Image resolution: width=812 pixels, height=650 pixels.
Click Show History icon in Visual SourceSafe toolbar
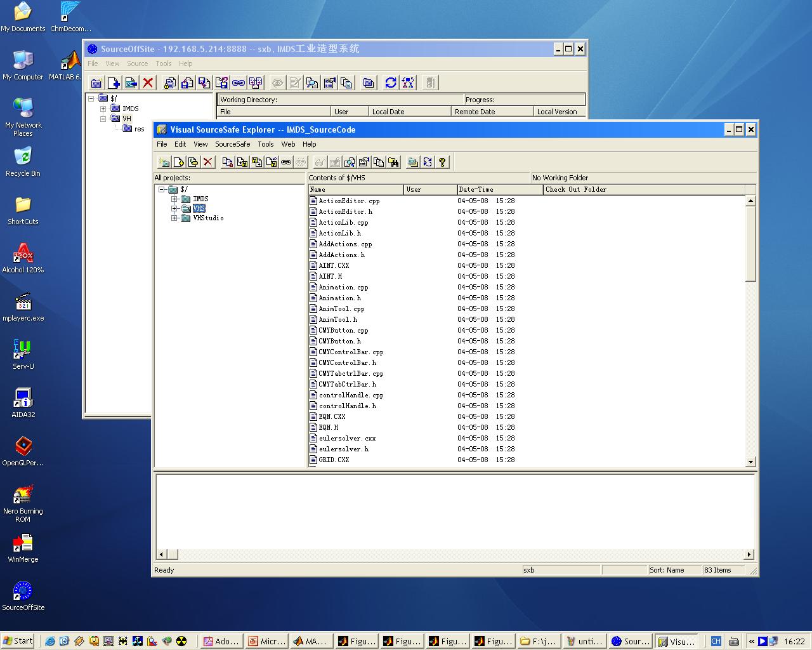click(x=379, y=162)
